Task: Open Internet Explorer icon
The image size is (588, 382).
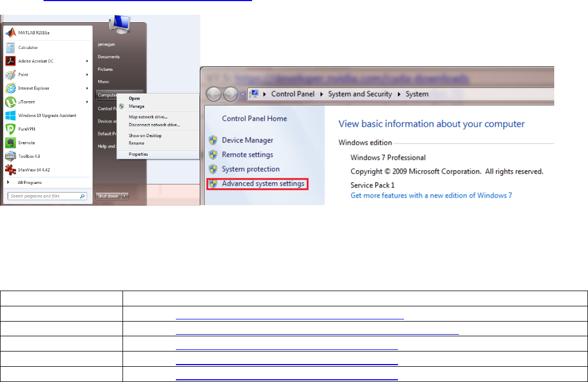Action: tap(10, 89)
